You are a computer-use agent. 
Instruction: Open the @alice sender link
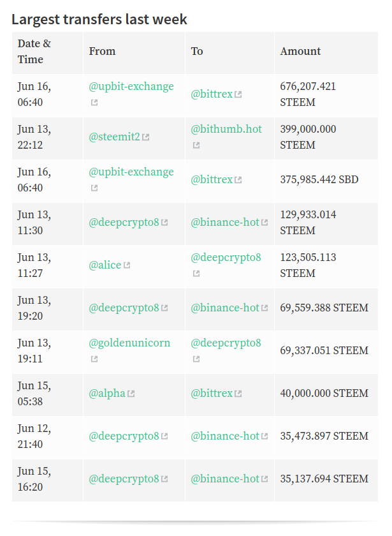point(105,265)
